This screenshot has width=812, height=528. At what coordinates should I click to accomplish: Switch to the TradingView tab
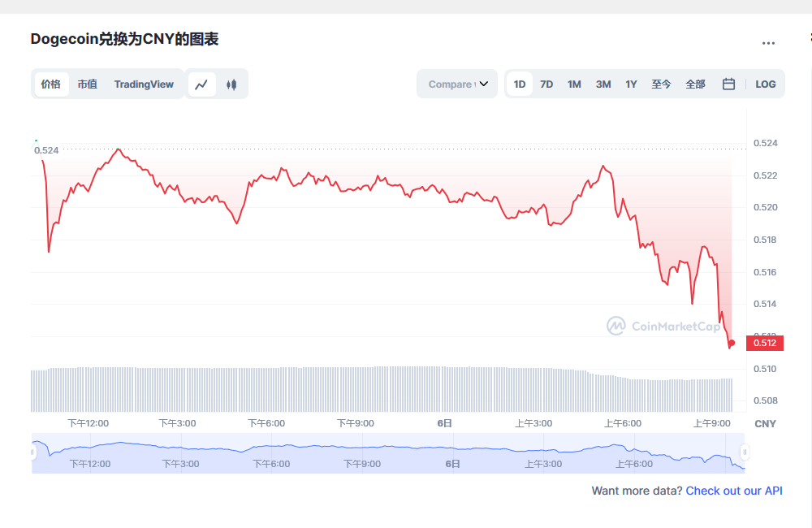point(144,84)
